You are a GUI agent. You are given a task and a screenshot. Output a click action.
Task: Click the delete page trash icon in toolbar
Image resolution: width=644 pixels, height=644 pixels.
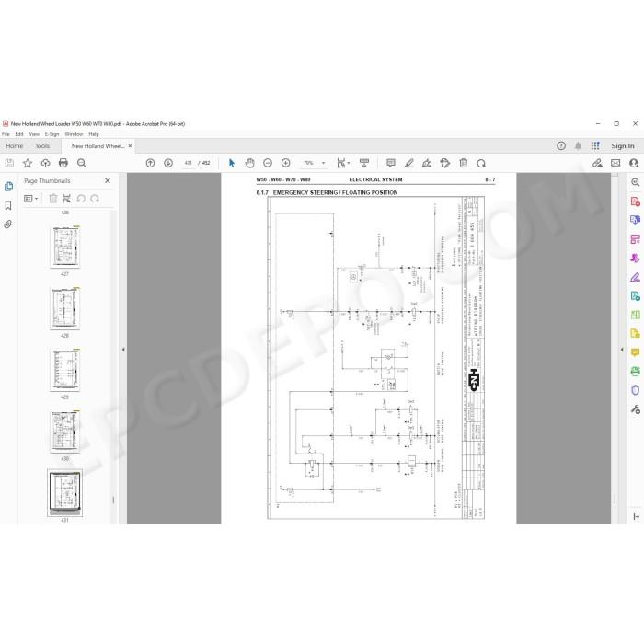tap(464, 163)
